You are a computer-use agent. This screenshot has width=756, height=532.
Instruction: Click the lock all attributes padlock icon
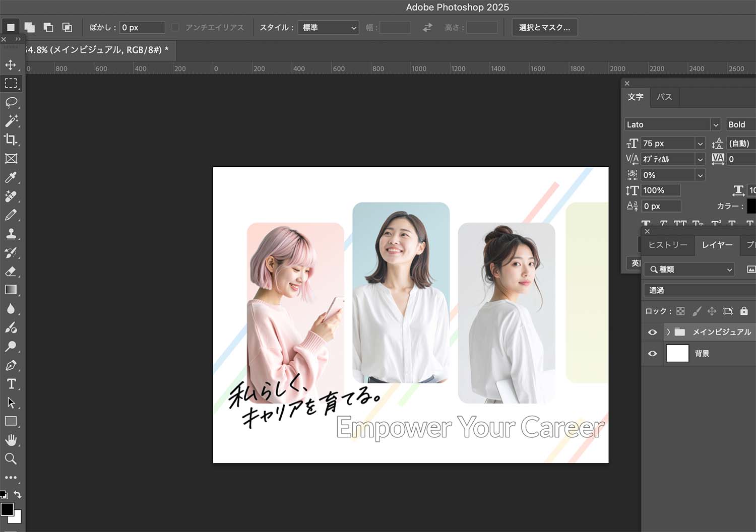[744, 311]
